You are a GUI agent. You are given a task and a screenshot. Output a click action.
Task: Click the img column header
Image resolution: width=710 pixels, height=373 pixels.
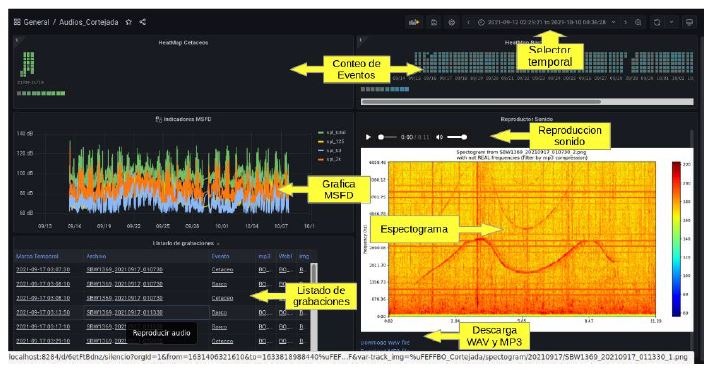click(304, 256)
